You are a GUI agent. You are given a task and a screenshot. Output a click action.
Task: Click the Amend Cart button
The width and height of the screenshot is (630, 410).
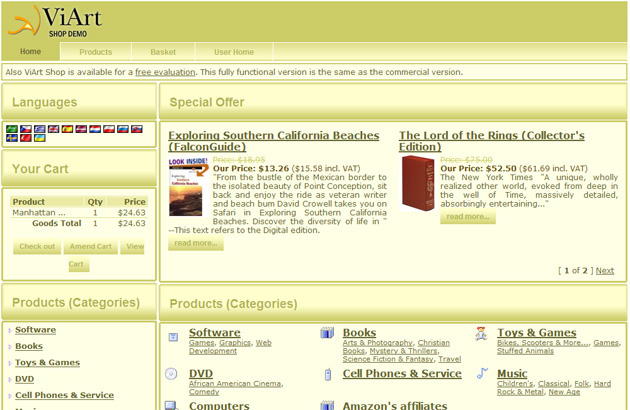pos(90,246)
